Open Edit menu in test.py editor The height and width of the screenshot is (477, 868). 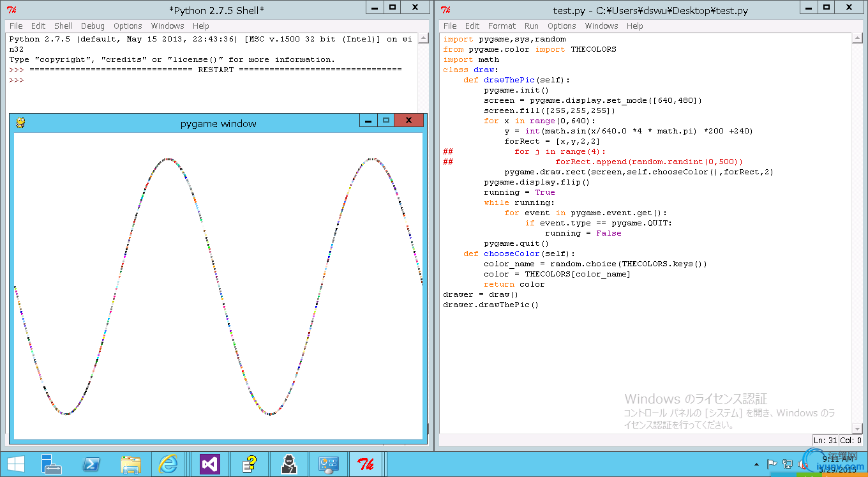[x=472, y=26]
